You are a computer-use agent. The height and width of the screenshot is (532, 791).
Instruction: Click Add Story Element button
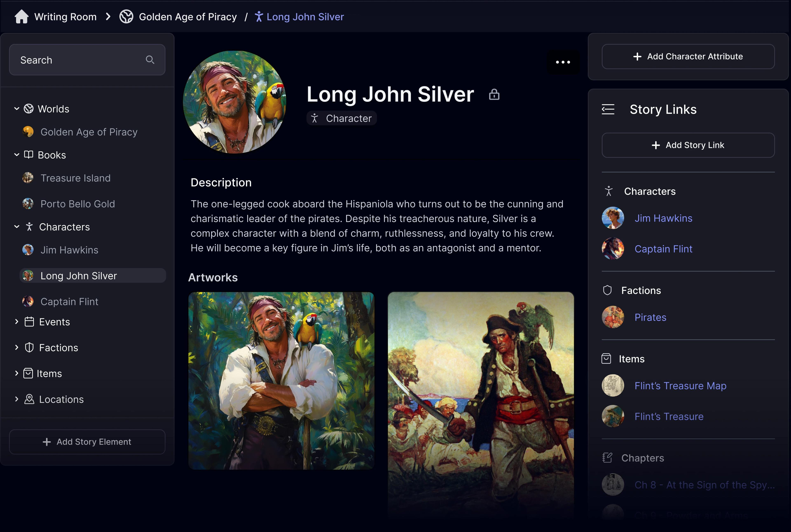pyautogui.click(x=87, y=442)
